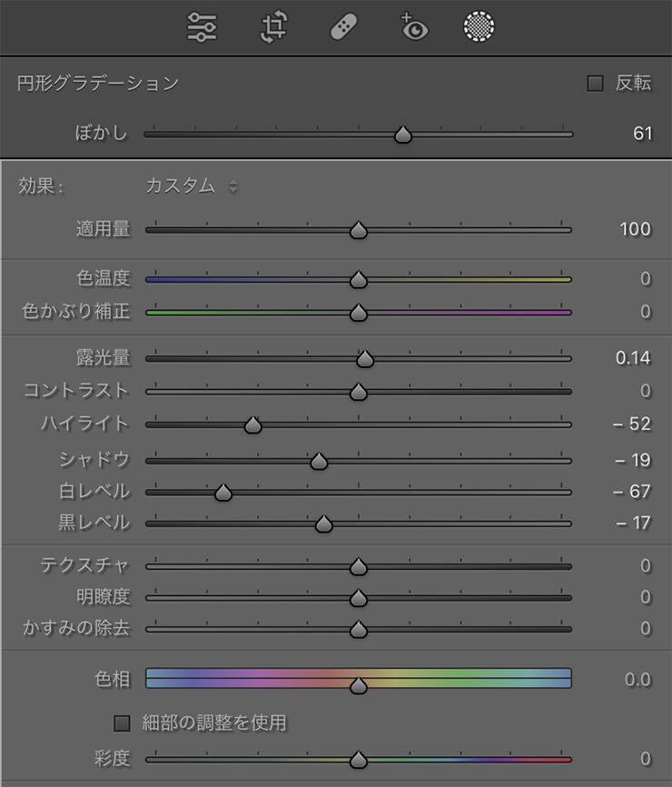Screen dimensions: 672x787
Task: Select the Crop and rotate tool
Action: click(274, 26)
